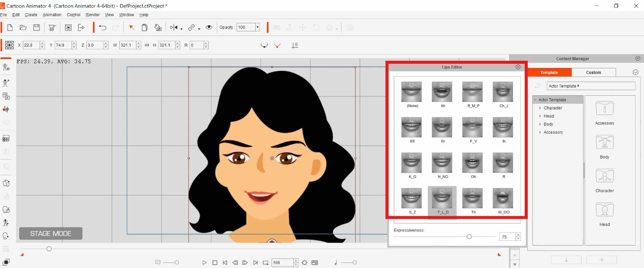The image size is (644, 268).
Task: Click the Stop button in the playback bar
Action: click(x=215, y=262)
